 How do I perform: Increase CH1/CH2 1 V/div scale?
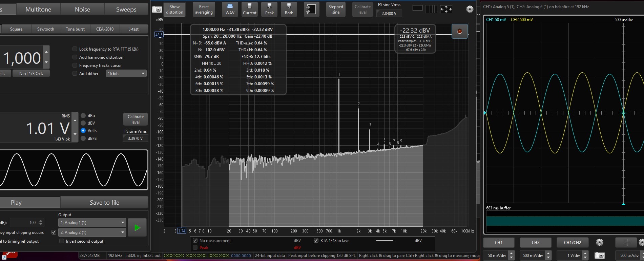[585, 253]
